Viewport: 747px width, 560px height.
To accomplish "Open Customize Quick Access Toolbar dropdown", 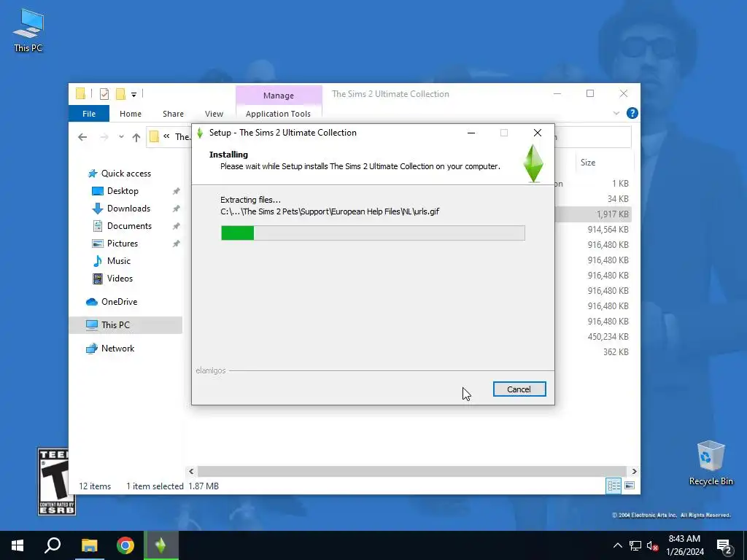I will pyautogui.click(x=134, y=94).
